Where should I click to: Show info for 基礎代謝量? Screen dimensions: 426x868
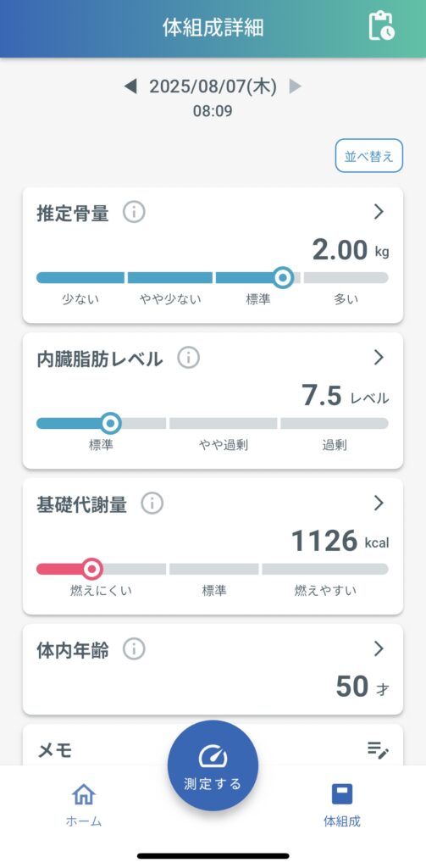click(x=152, y=504)
